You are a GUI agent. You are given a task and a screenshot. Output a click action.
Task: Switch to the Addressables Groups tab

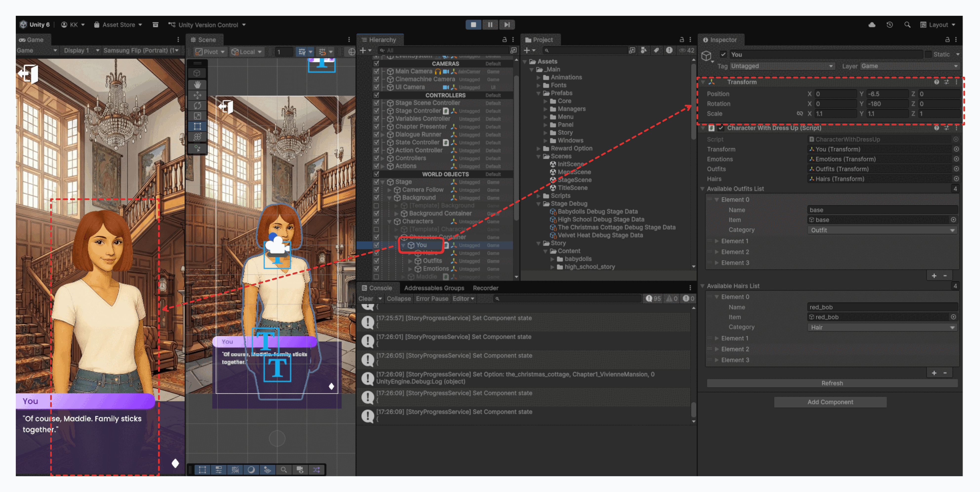pos(434,288)
